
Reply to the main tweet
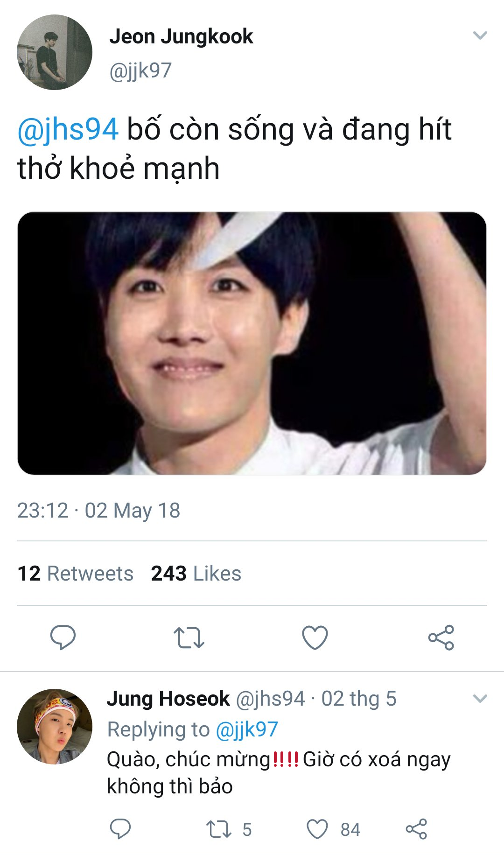(x=63, y=637)
